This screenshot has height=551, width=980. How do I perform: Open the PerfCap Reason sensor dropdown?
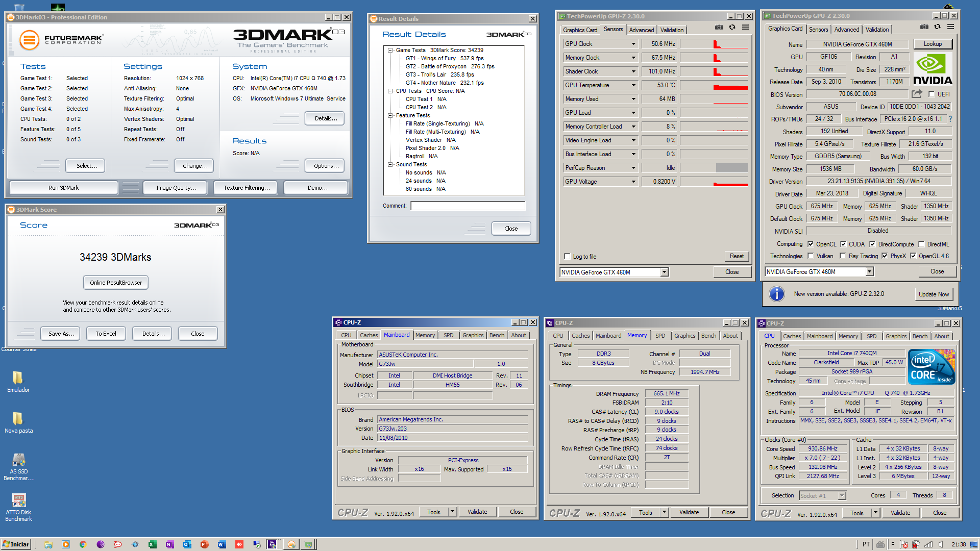click(x=633, y=168)
